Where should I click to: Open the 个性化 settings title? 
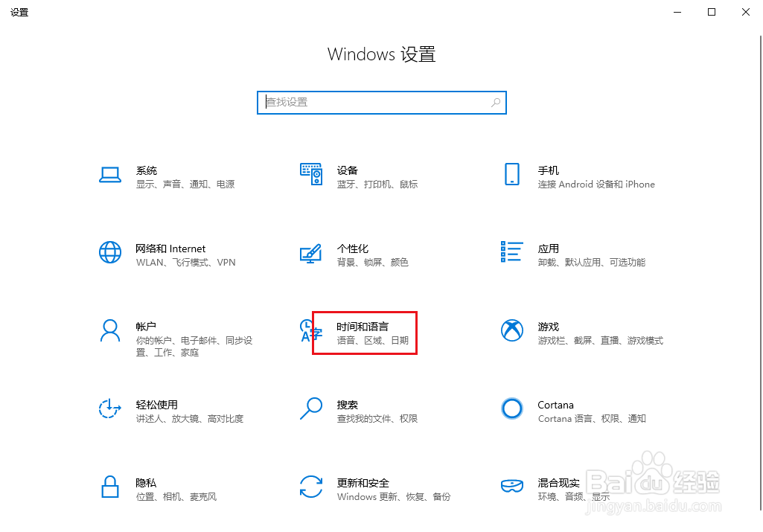coord(353,249)
